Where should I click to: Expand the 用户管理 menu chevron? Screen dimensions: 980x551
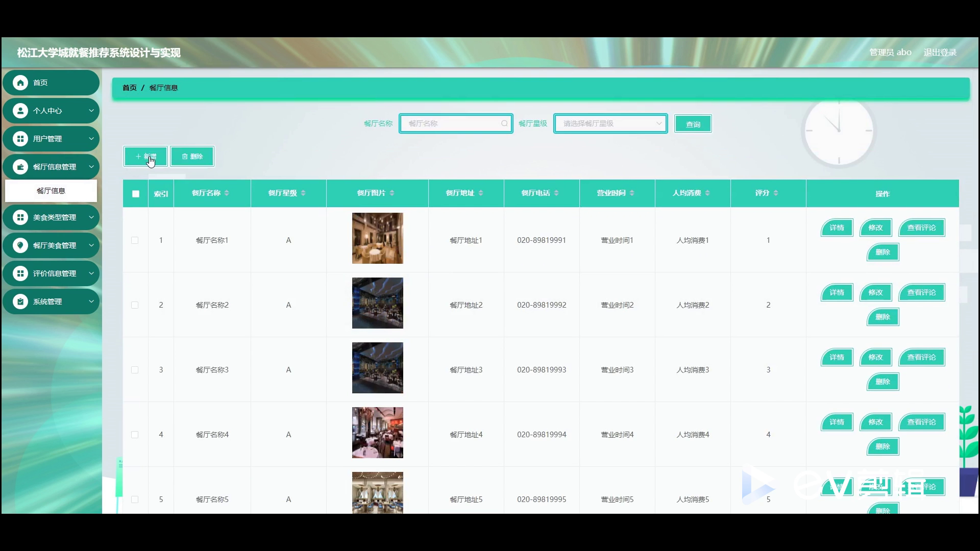(x=91, y=139)
